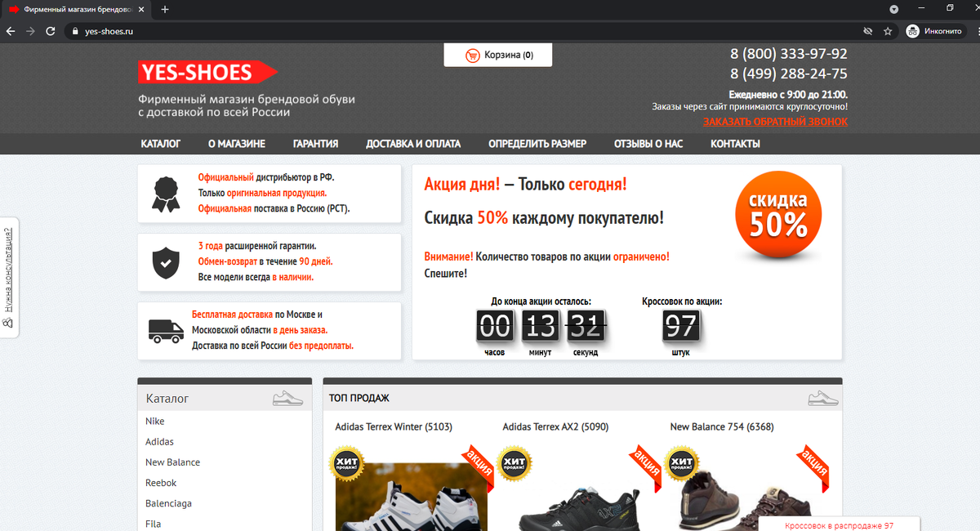Click phone number 8 (800) 333-97-92

tap(789, 55)
